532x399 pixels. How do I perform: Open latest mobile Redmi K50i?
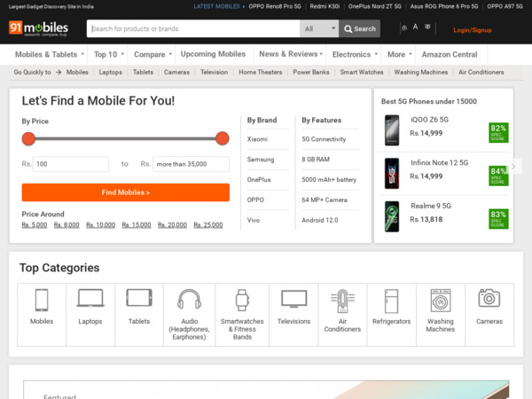pyautogui.click(x=325, y=6)
